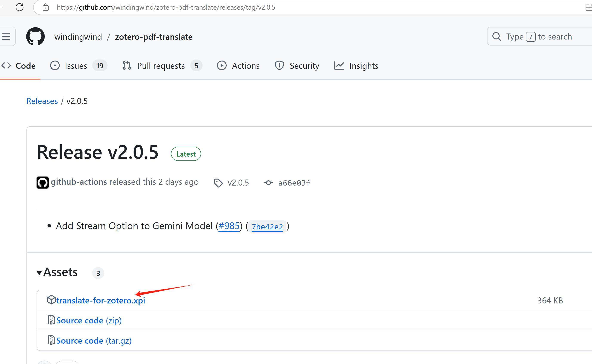Open the hamburger navigation menu
This screenshot has height=364, width=592.
pos(6,37)
